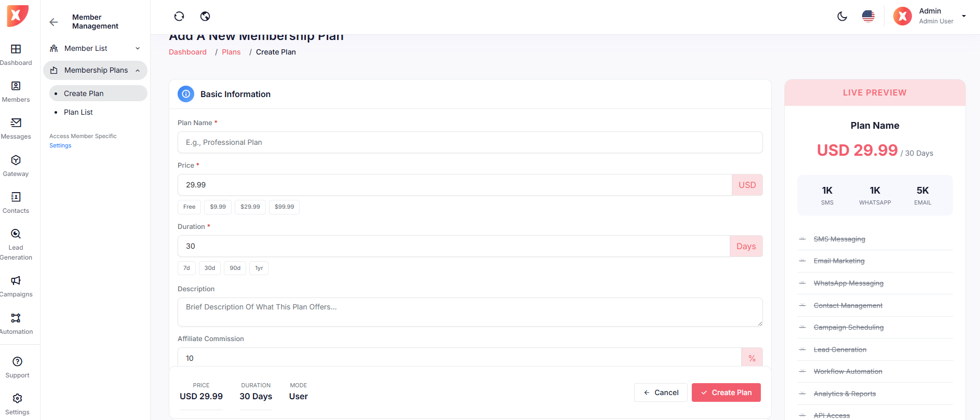Viewport: 980px width, 420px height.
Task: Click the refresh icon in top bar
Action: coord(179,17)
